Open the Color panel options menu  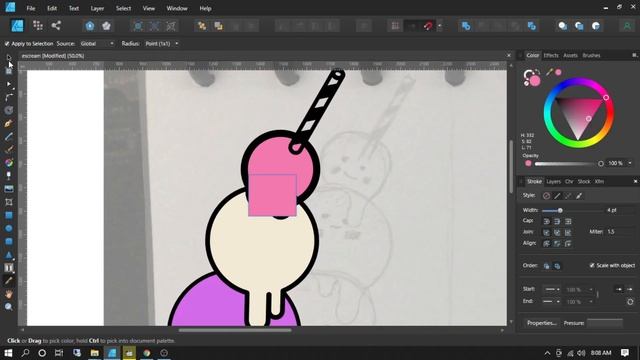tap(634, 55)
